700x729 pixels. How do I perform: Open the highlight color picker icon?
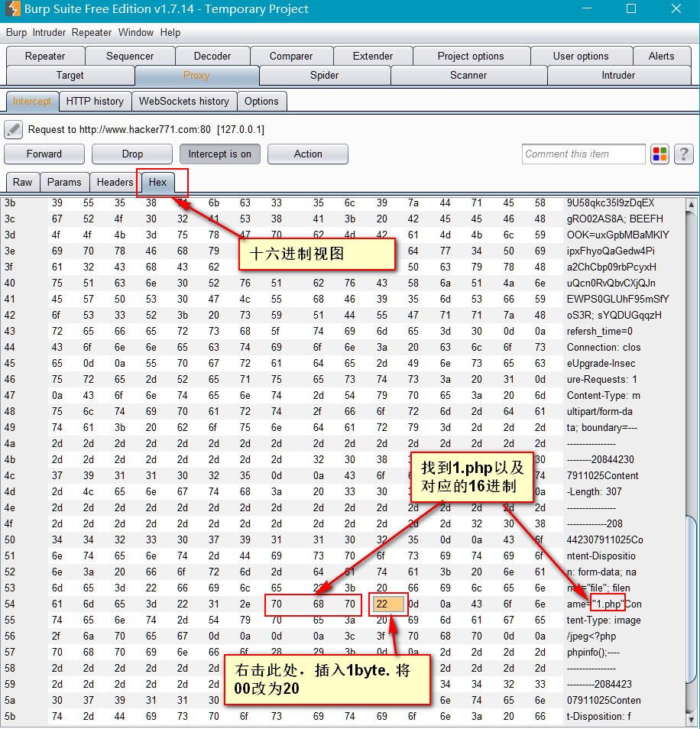click(659, 154)
